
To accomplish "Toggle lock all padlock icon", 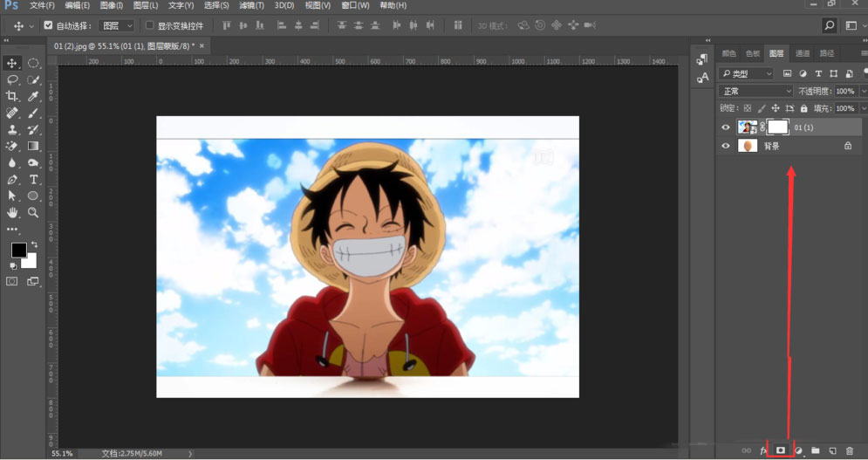I will (x=803, y=108).
